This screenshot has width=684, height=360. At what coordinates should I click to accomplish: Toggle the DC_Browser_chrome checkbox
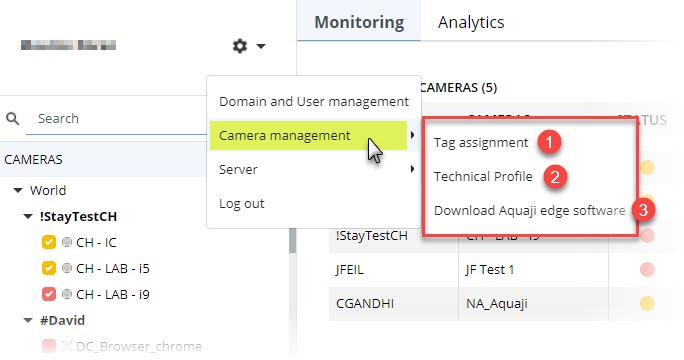click(x=49, y=346)
